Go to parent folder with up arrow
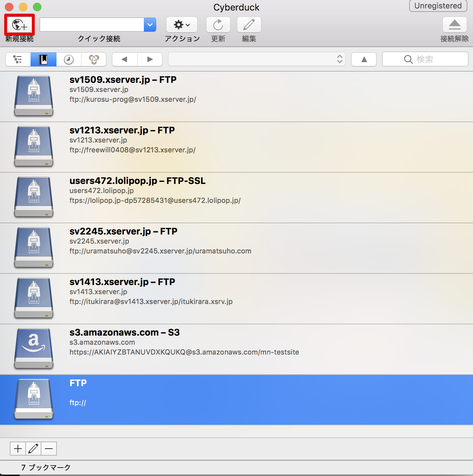473x476 pixels. coord(364,59)
